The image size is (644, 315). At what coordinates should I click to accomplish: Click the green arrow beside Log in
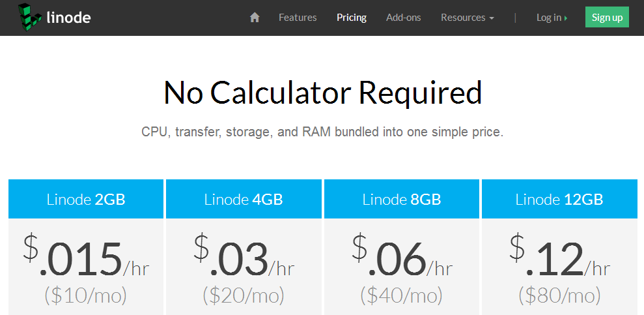point(566,18)
